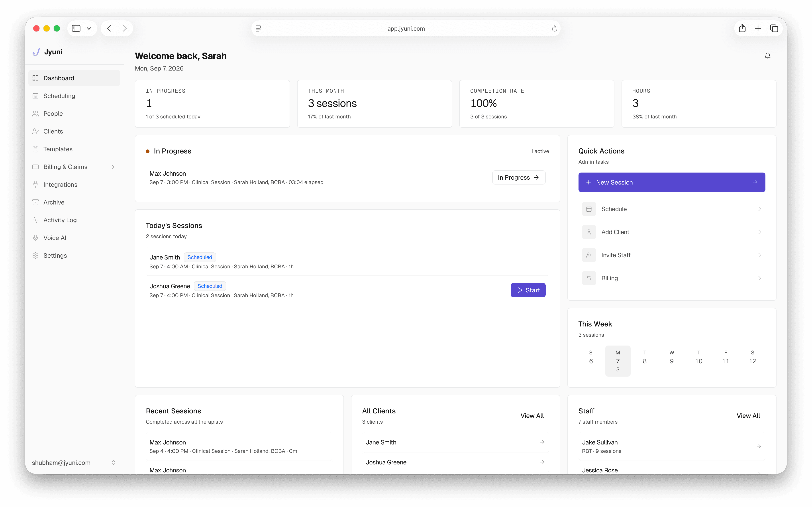Open Templates in the sidebar
Image resolution: width=812 pixels, height=507 pixels.
pos(74,149)
